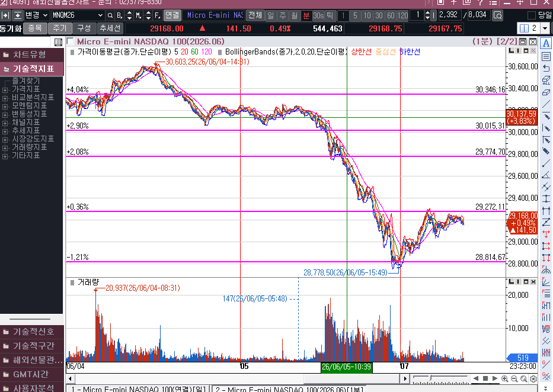
Task: Click the horizontal chart scrollbar track
Action: [237, 378]
